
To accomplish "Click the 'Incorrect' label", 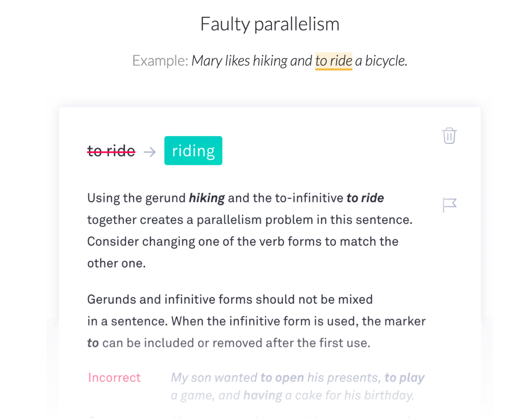I will [114, 377].
